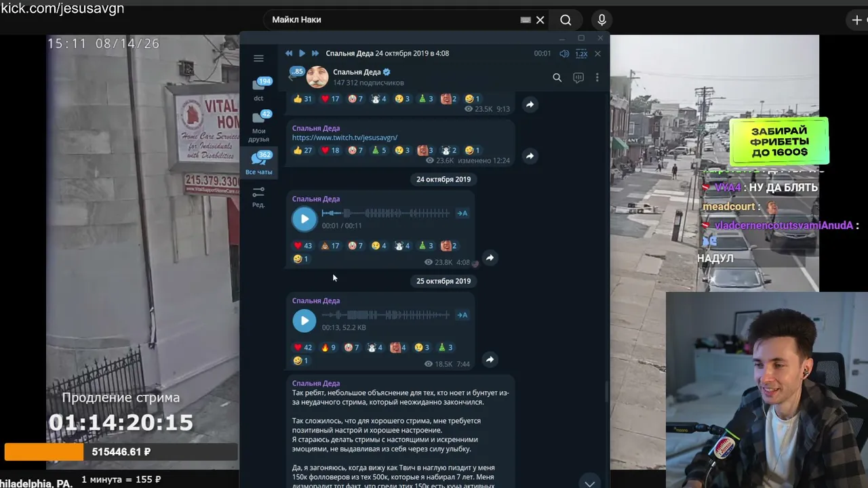Click the Спальня Деда track title in player bar

tap(350, 53)
